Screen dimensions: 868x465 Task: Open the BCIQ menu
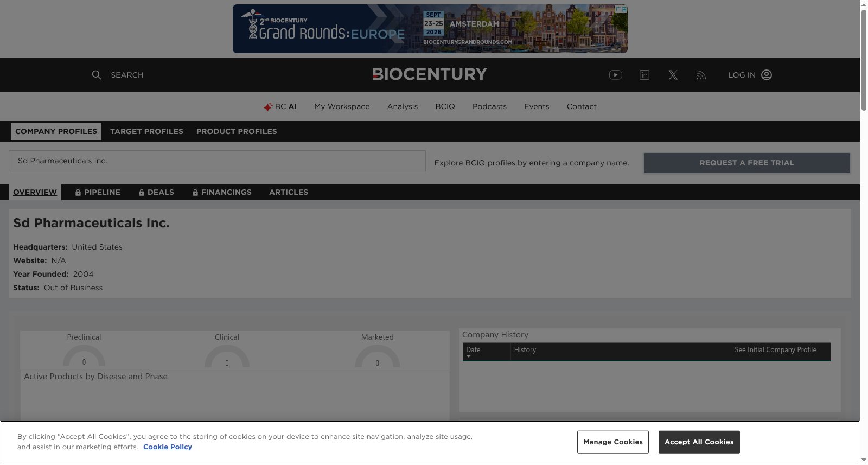(445, 107)
